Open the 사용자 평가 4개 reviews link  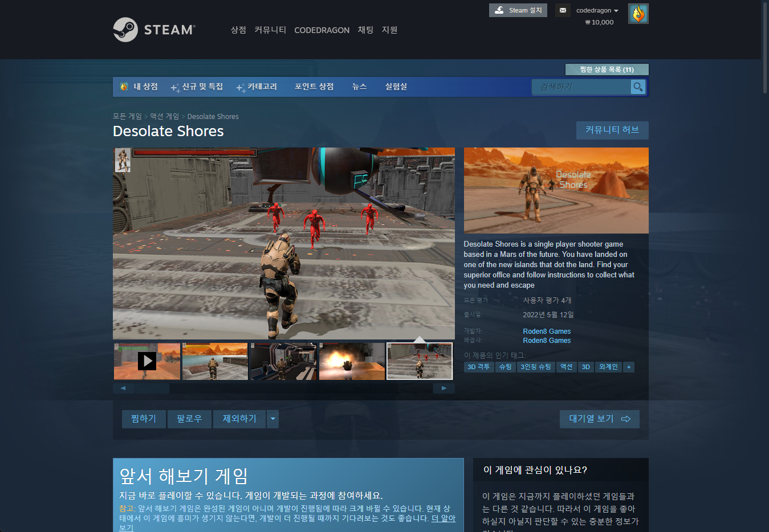[x=547, y=300]
